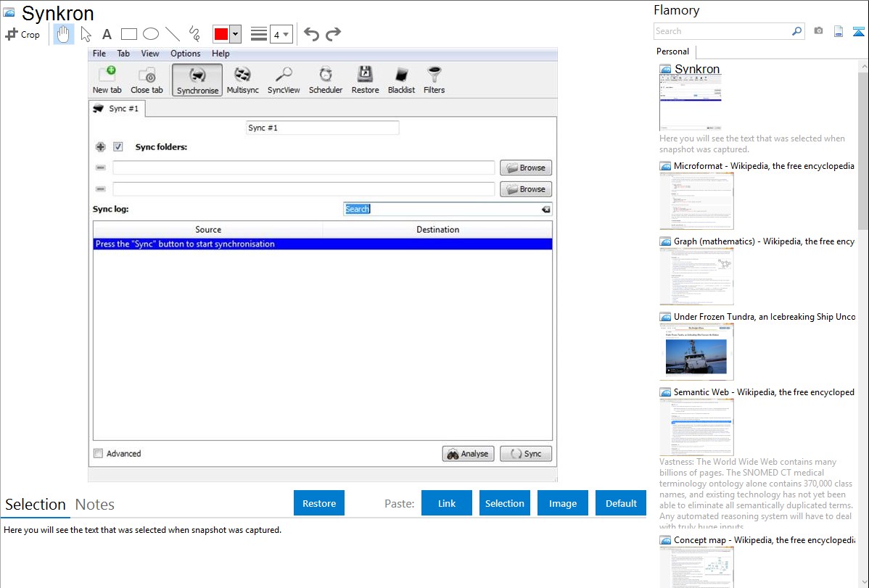Image resolution: width=869 pixels, height=588 pixels.
Task: Browse for the first sync folder
Action: point(526,167)
